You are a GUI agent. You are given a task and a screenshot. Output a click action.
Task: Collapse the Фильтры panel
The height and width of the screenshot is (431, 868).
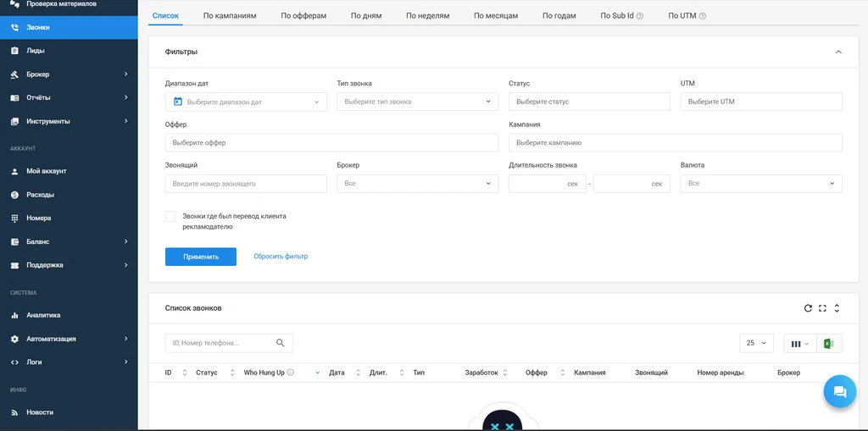tap(838, 52)
